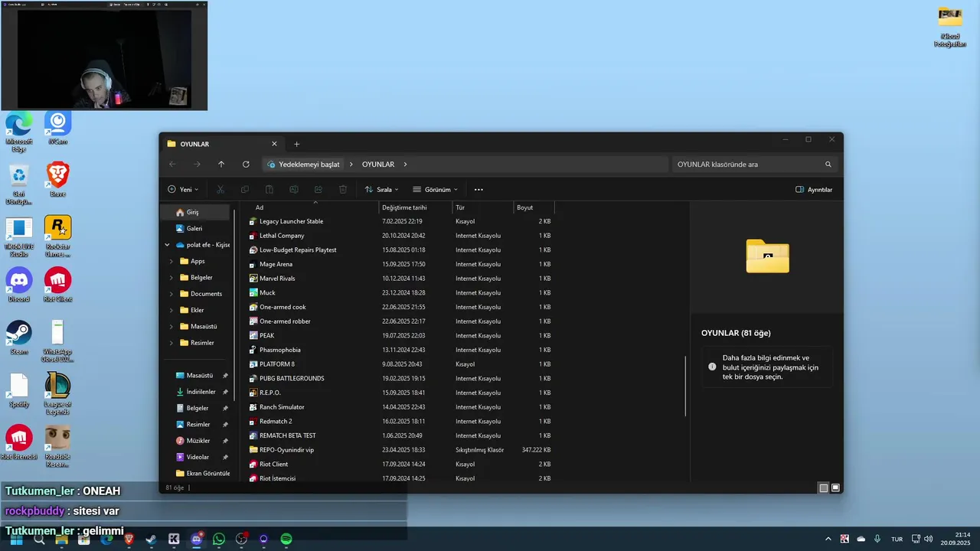Screen dimensions: 980x551
Task: Select the iVCam desktop icon
Action: tap(57, 128)
